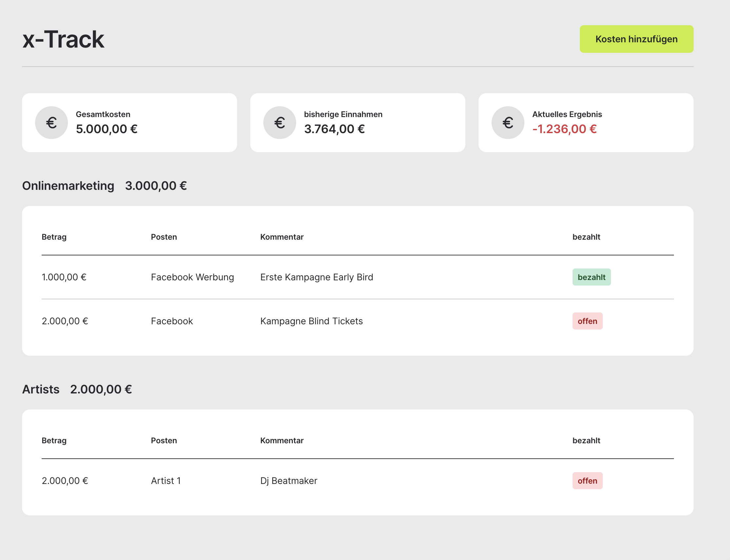The image size is (730, 560).
Task: Click the Betrag column header in Onlinemarketing table
Action: click(54, 237)
